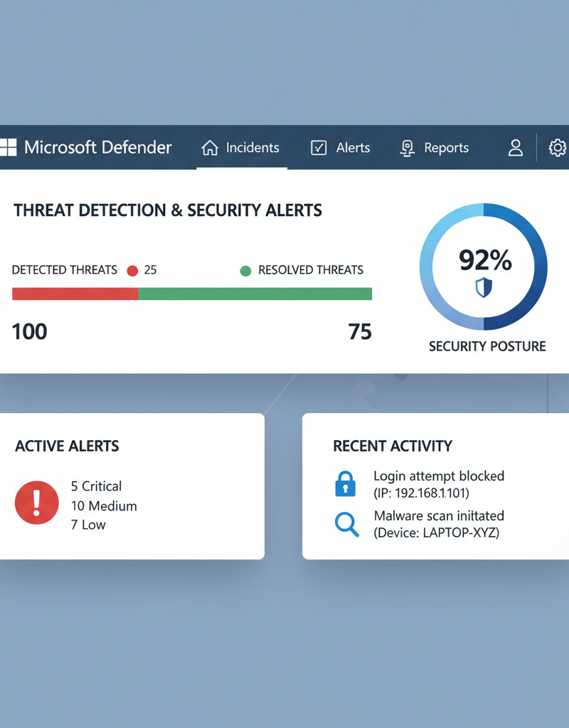
Task: Click the THREAT DETECTION & SECURITY ALERTS heading
Action: (168, 210)
